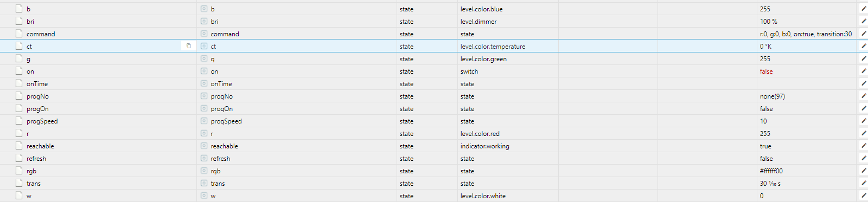This screenshot has height=202, width=868.
Task: Click the pencil icon for reachable
Action: 864,146
